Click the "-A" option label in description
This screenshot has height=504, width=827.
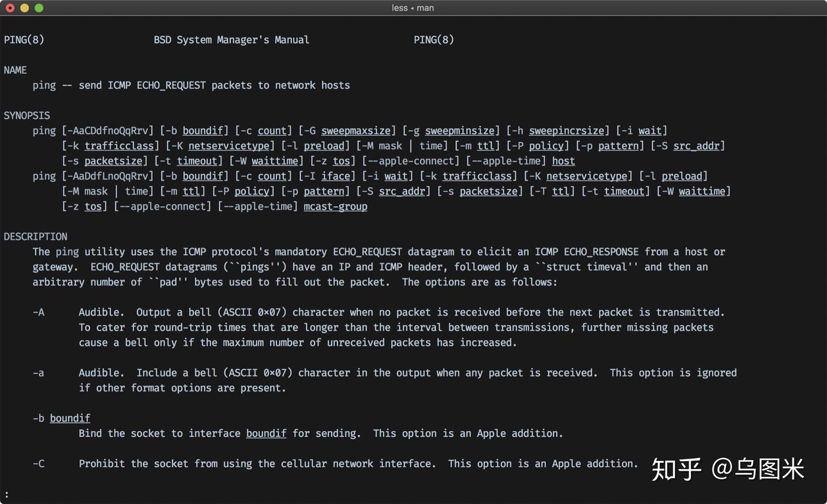[38, 312]
